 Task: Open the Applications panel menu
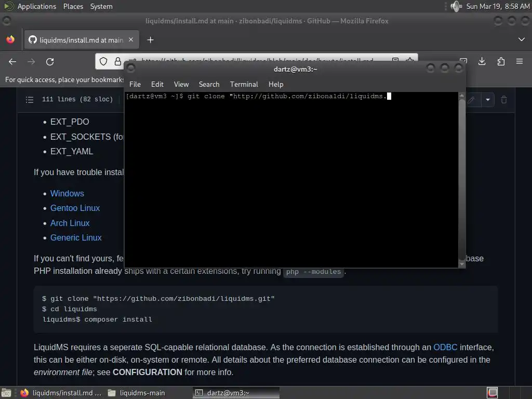[x=37, y=6]
